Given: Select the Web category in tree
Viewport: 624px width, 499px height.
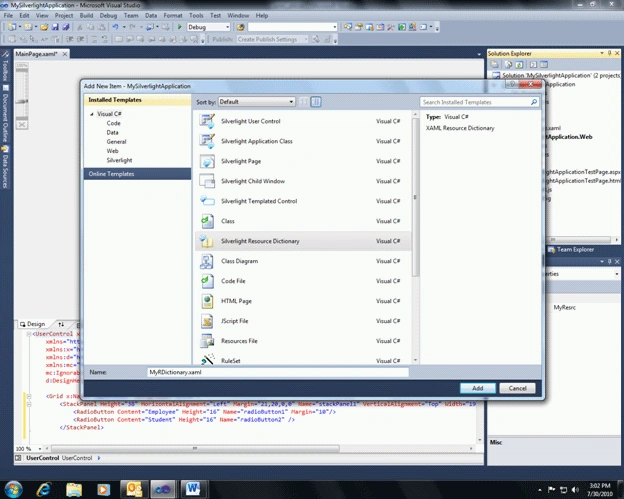Looking at the screenshot, I should 112,151.
